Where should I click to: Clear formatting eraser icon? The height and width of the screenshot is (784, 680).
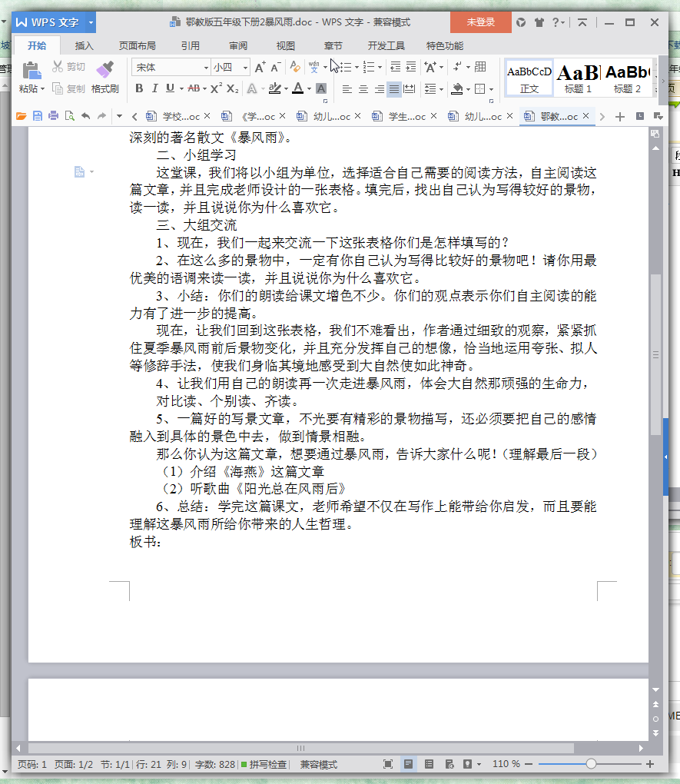pyautogui.click(x=295, y=67)
